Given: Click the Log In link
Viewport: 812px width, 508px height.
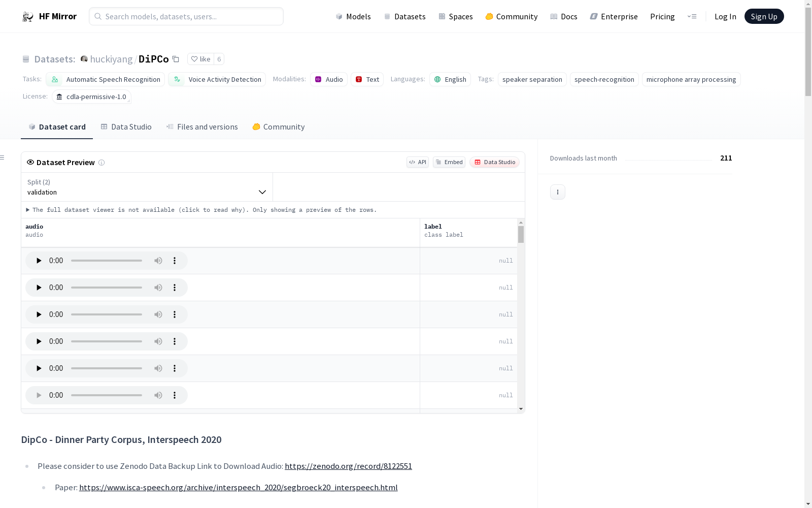Looking at the screenshot, I should tap(725, 17).
